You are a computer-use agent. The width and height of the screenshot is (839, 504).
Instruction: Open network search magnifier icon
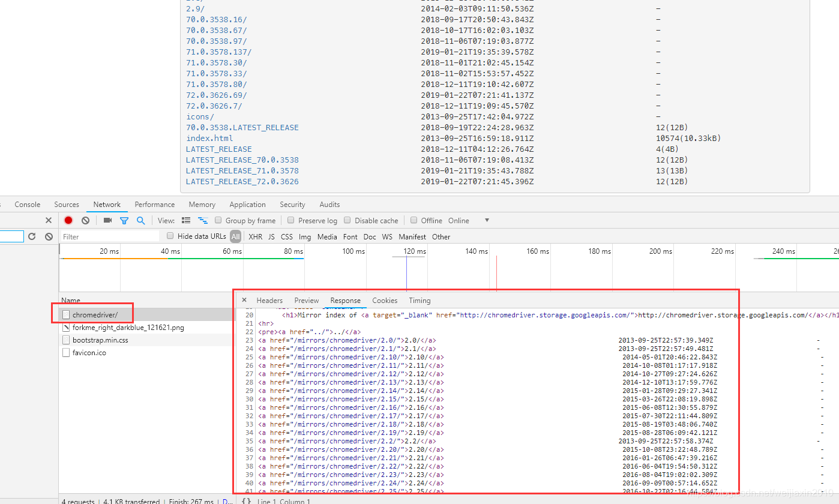[140, 221]
